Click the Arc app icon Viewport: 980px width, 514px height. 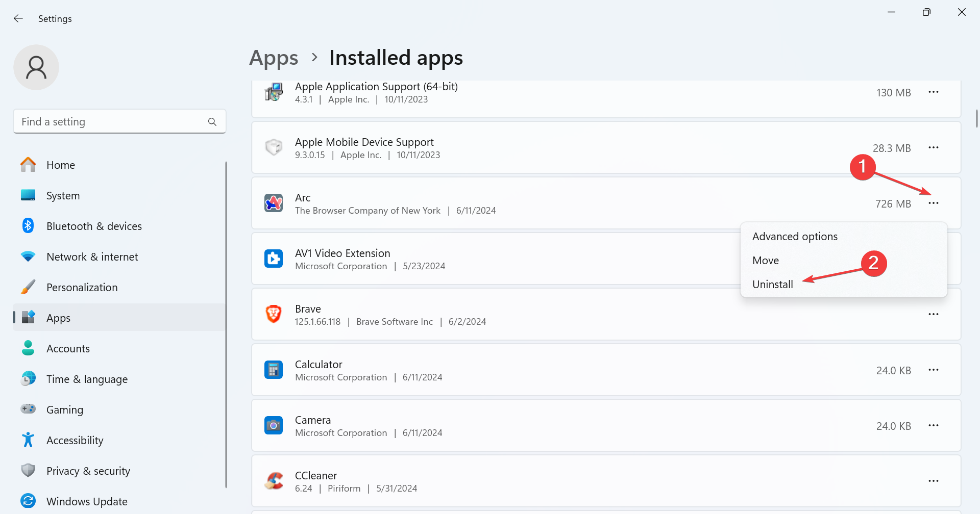coord(274,203)
